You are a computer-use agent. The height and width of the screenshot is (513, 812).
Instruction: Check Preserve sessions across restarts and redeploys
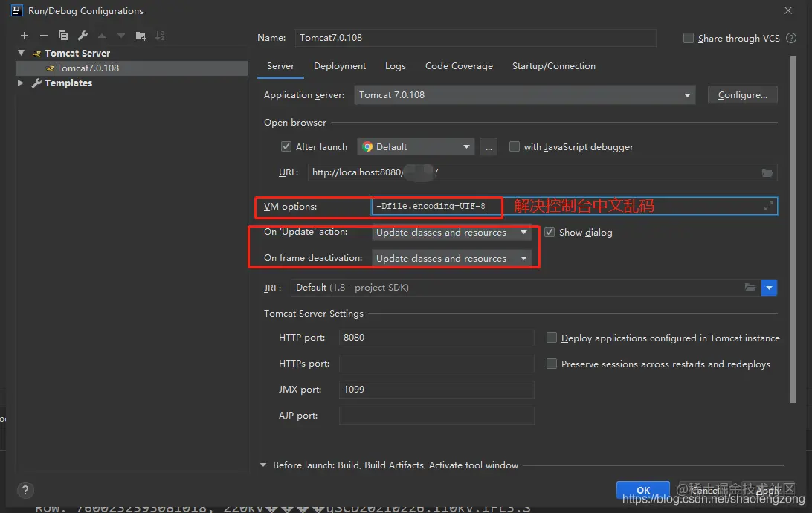(552, 364)
